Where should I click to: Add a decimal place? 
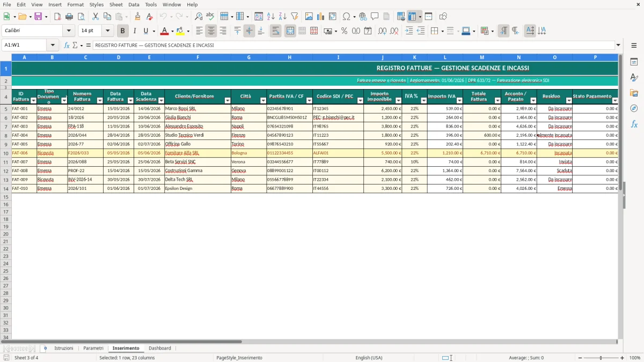(x=383, y=31)
